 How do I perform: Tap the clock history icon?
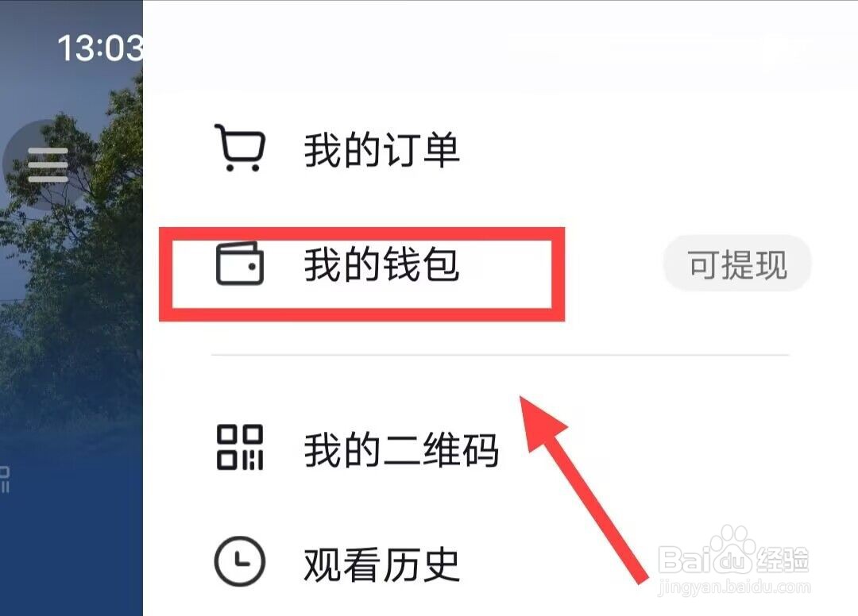(x=240, y=561)
